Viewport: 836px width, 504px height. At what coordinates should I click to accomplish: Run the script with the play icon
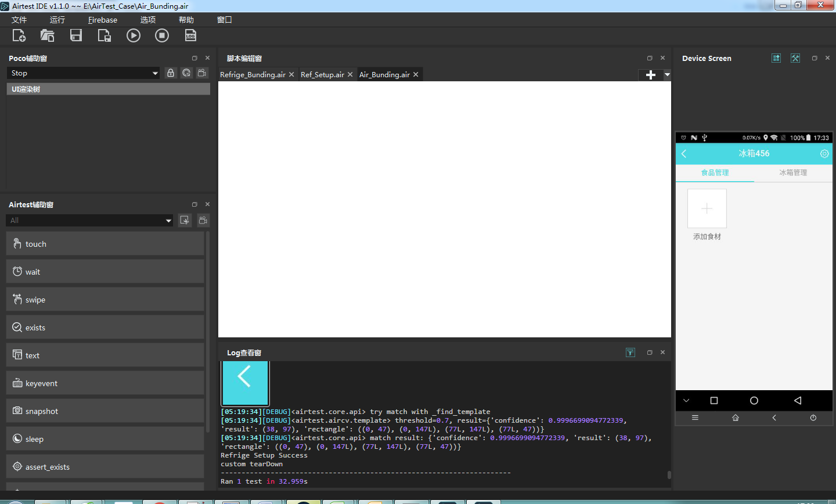point(133,35)
